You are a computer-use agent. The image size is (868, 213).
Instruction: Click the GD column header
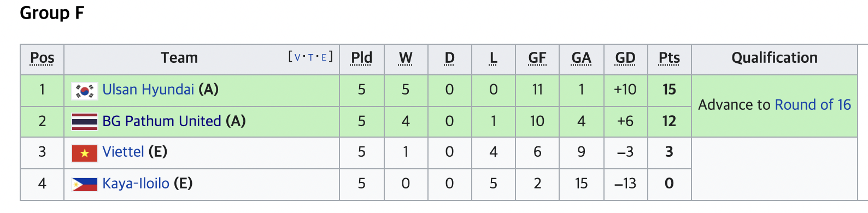pos(625,58)
